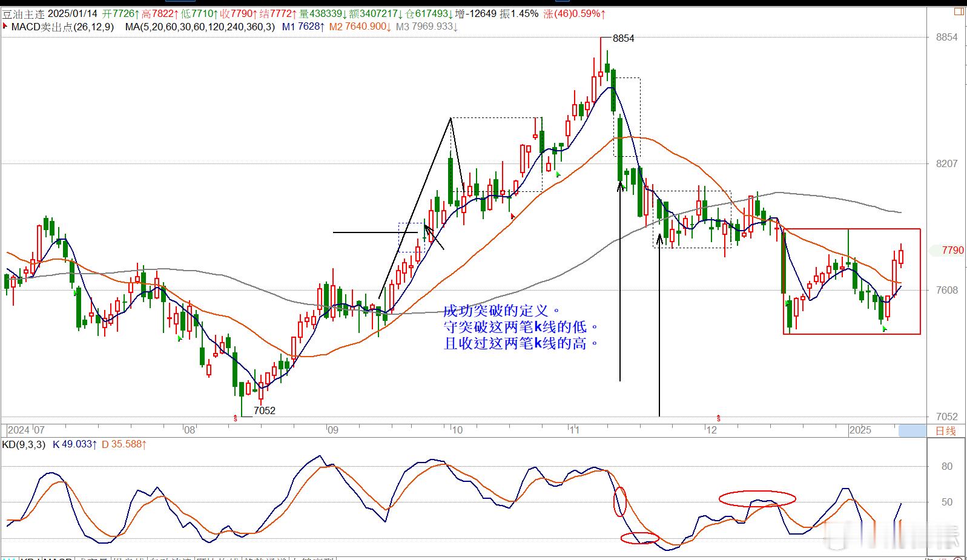Click the turnover value 额3407217

[376, 13]
